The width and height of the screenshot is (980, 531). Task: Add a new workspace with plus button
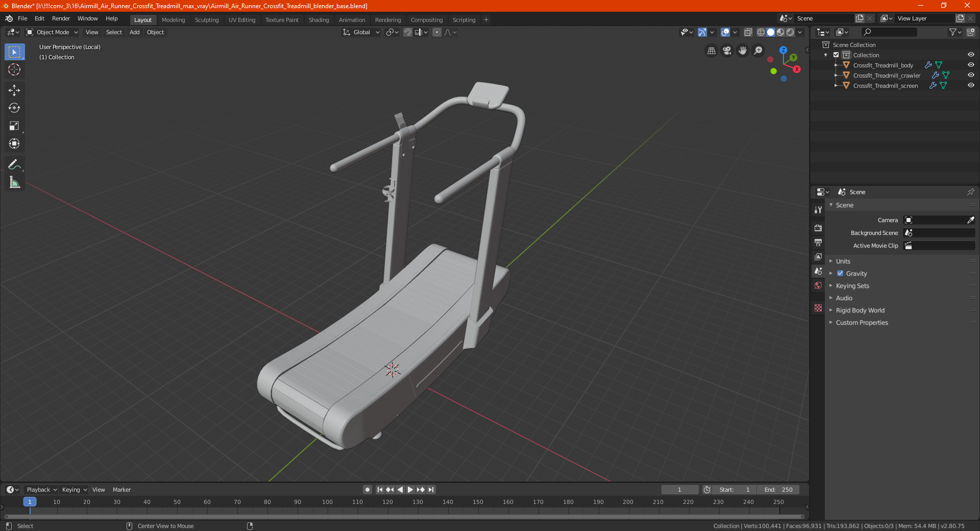click(x=486, y=20)
